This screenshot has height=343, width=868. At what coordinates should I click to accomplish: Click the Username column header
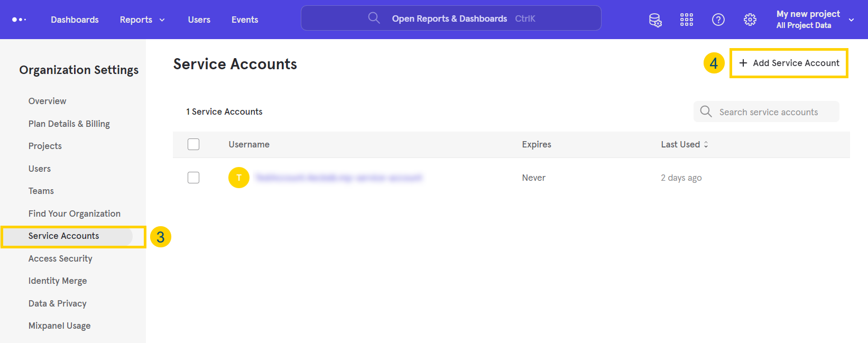(x=249, y=144)
